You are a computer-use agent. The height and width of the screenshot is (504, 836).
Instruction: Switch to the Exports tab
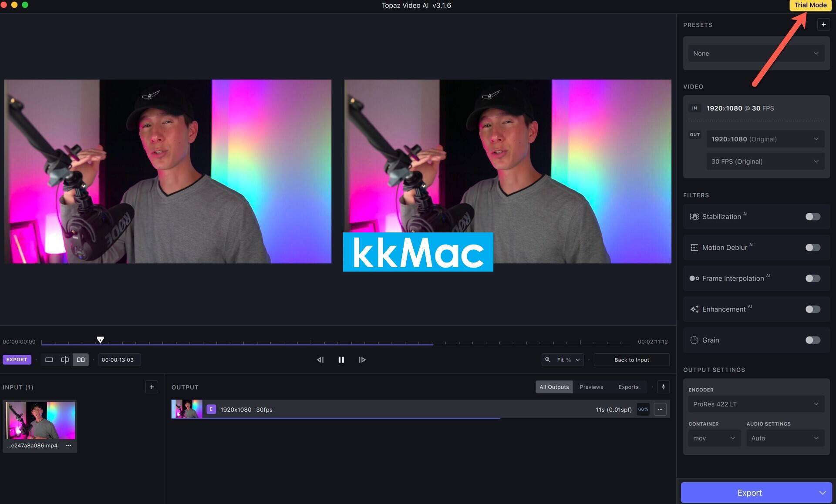point(628,387)
